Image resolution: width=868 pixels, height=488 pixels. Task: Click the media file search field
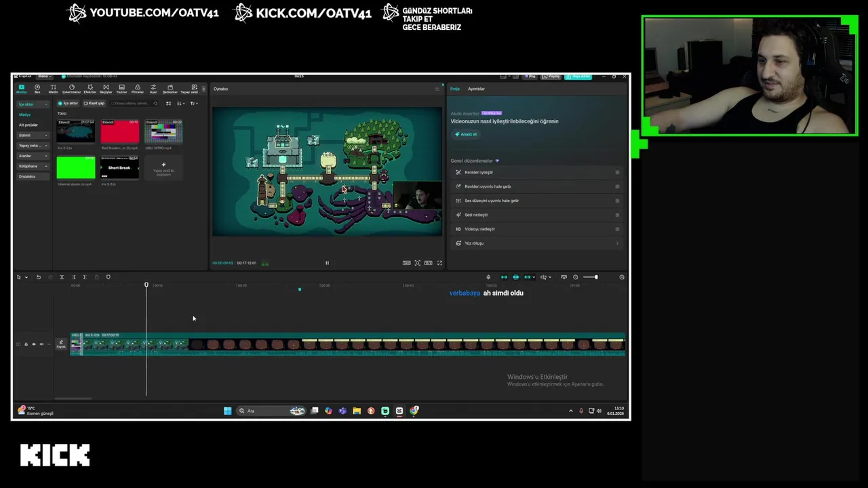coord(133,104)
